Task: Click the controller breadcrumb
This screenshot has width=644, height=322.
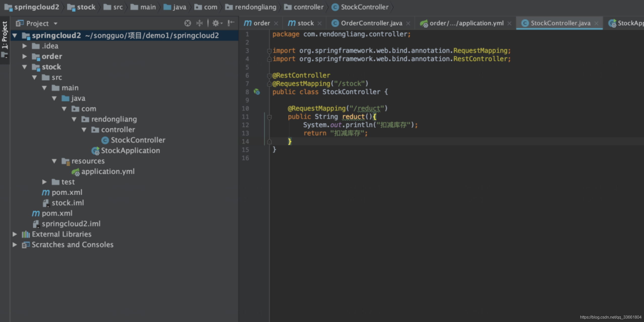Action: pyautogui.click(x=304, y=7)
